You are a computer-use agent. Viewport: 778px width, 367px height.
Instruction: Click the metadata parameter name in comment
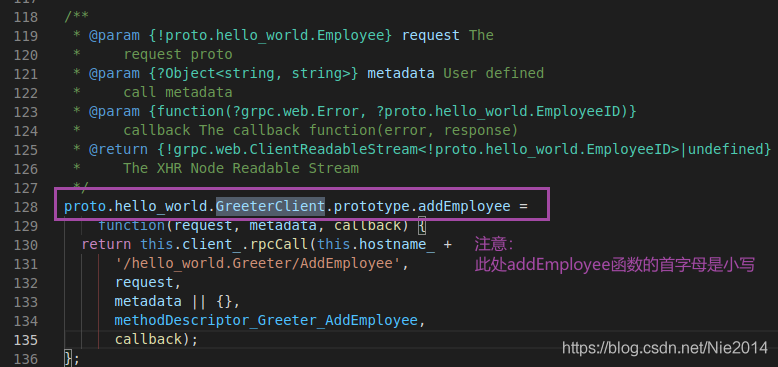coord(400,73)
